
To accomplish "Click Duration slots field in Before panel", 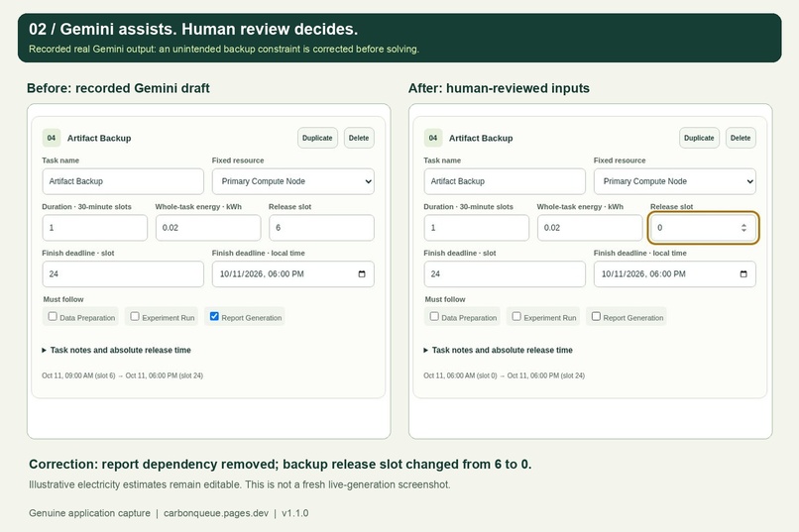I will pyautogui.click(x=95, y=228).
